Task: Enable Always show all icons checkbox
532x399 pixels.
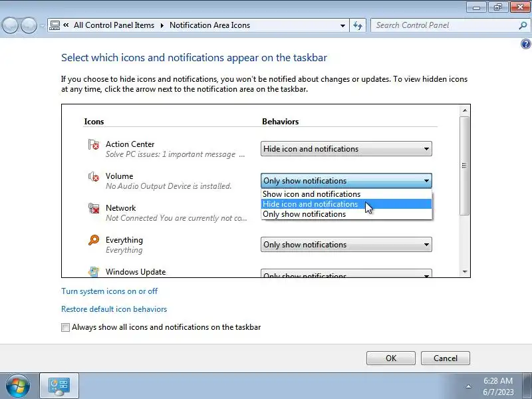Action: (x=65, y=327)
